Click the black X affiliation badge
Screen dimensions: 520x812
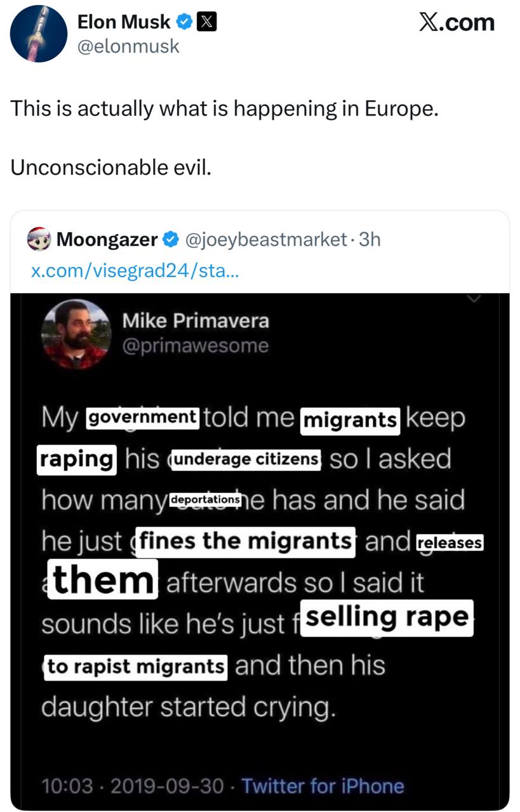coord(208,22)
